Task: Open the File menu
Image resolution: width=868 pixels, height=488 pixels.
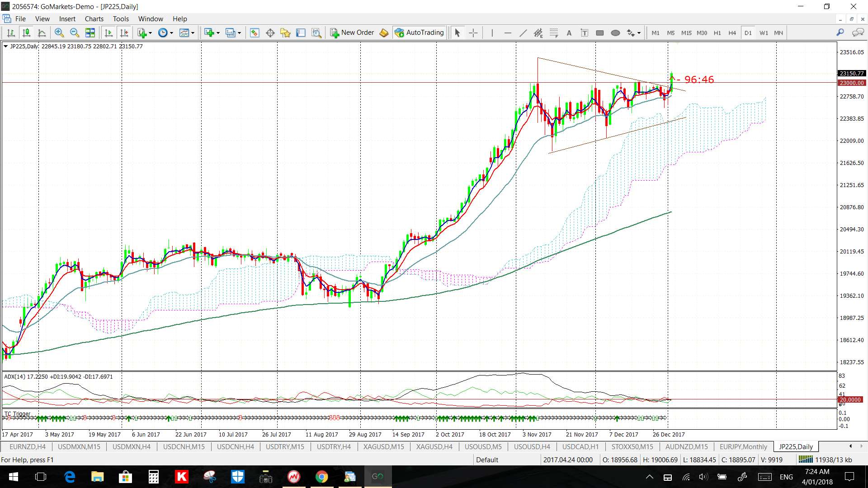Action: [20, 19]
